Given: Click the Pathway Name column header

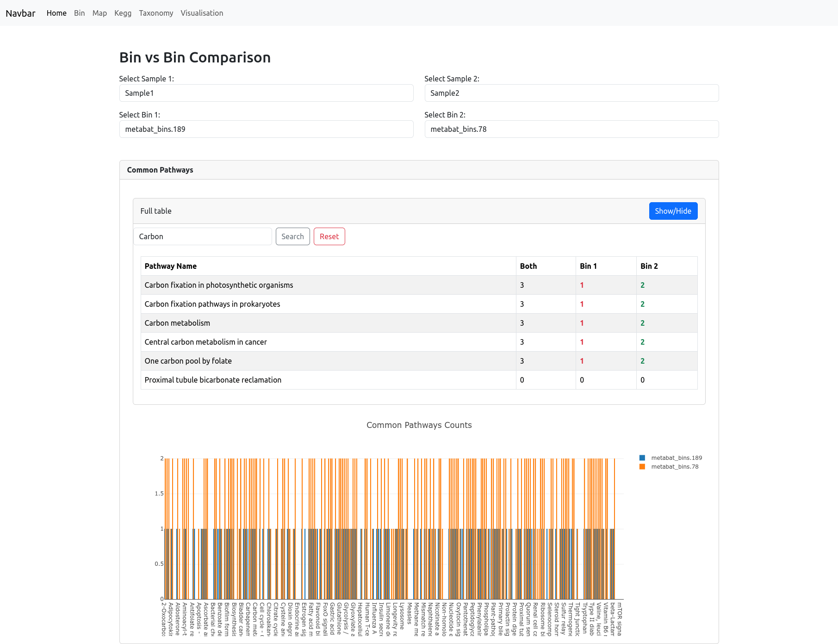Looking at the screenshot, I should (x=171, y=266).
